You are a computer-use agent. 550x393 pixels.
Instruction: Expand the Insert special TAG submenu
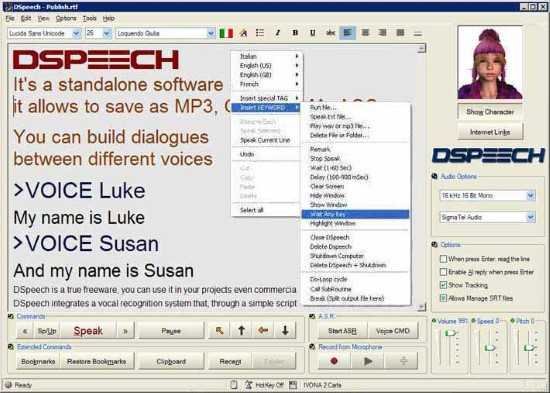coord(267,98)
